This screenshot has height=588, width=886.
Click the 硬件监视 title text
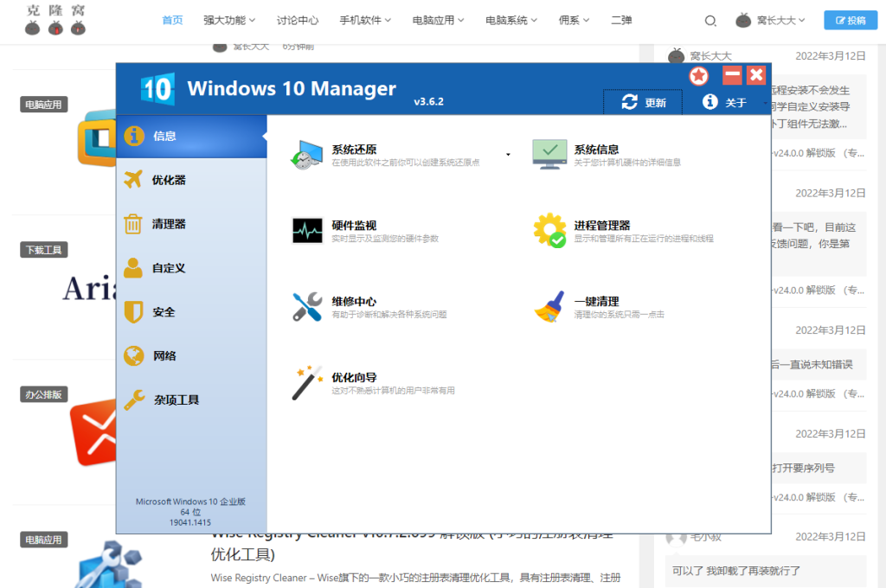coord(354,226)
